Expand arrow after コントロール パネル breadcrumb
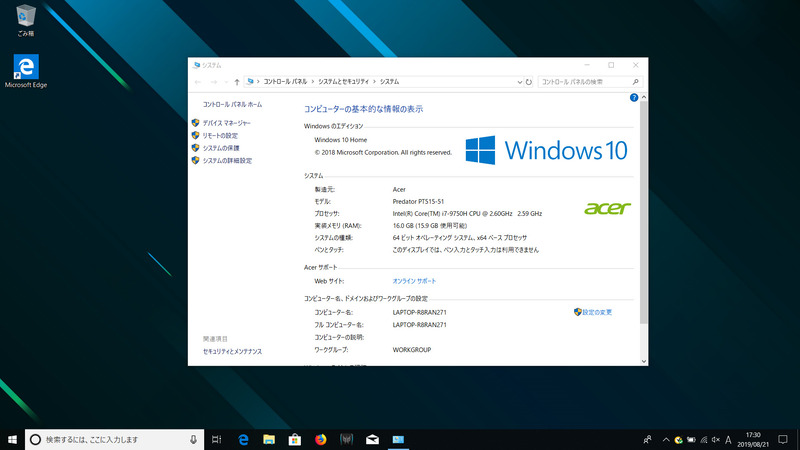 click(313, 82)
